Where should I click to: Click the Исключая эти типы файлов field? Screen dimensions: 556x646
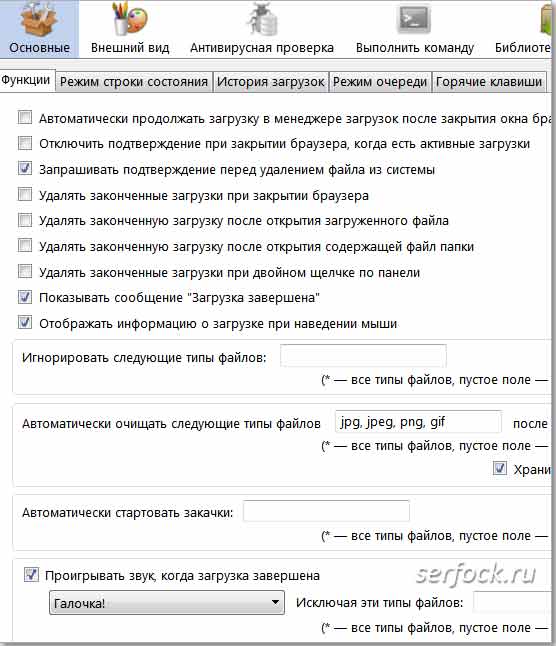[x=512, y=602]
